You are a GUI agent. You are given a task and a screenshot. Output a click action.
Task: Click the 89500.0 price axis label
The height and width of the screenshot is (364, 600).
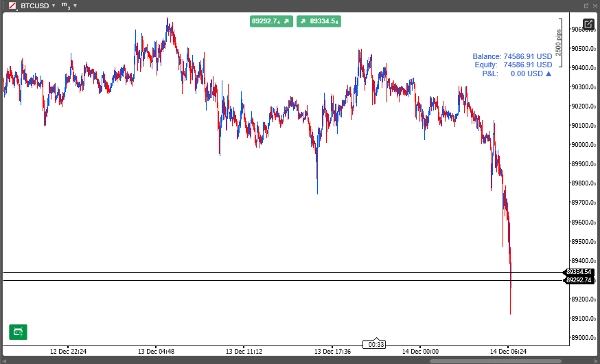point(583,242)
